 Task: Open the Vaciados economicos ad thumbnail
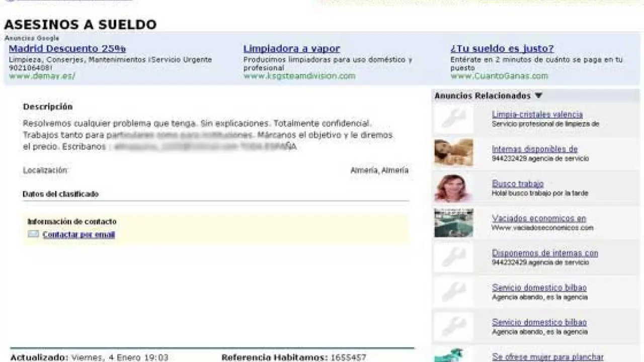click(453, 223)
